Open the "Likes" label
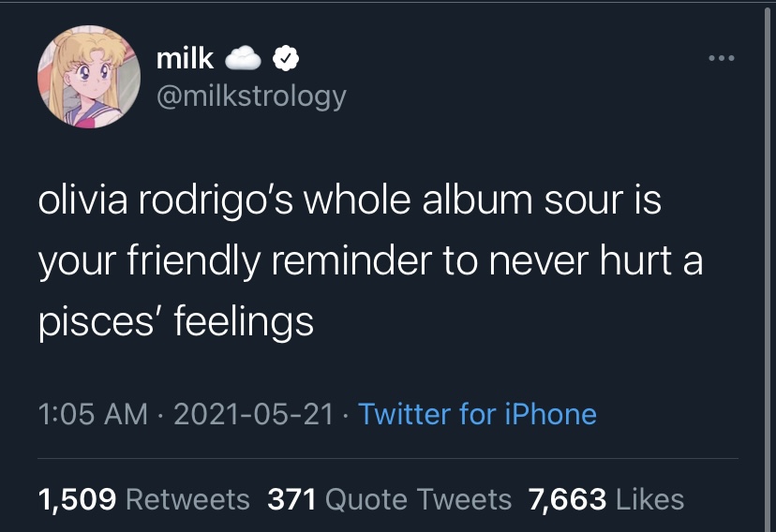 [650, 499]
